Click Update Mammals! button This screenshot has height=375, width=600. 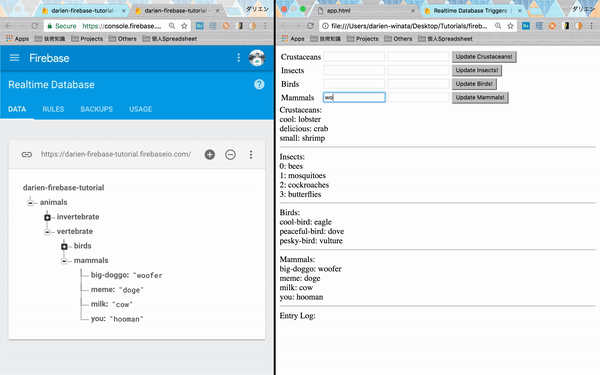(x=480, y=98)
